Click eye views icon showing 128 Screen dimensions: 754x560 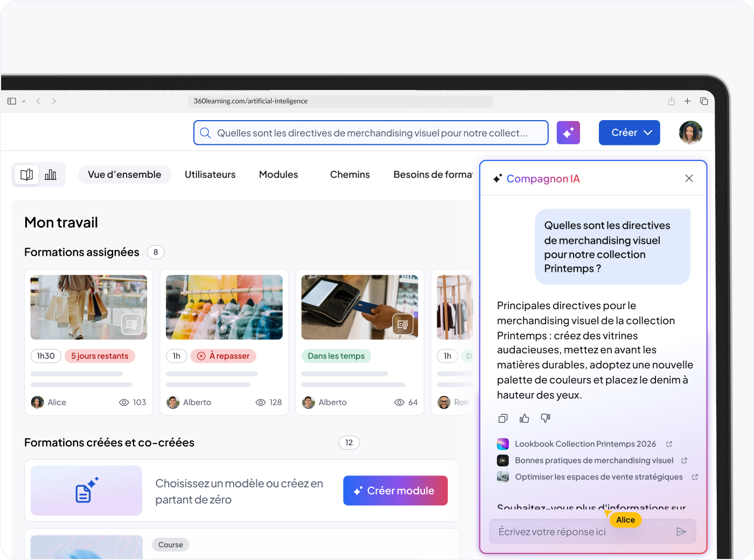[261, 403]
